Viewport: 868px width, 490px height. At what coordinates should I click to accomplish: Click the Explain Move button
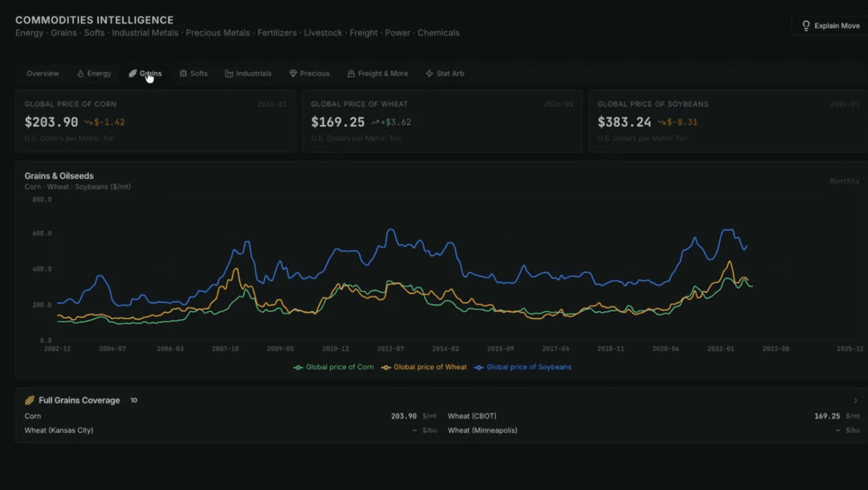pos(831,25)
